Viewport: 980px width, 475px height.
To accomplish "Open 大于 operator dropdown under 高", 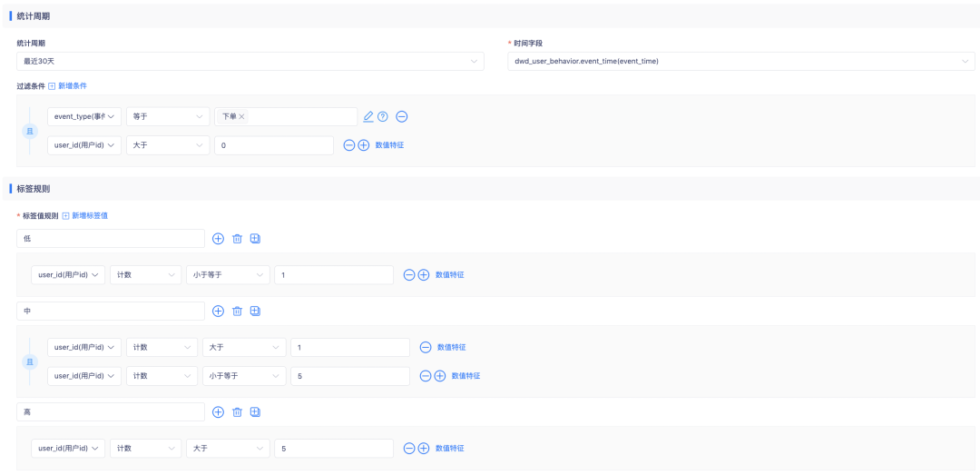I will click(x=228, y=448).
